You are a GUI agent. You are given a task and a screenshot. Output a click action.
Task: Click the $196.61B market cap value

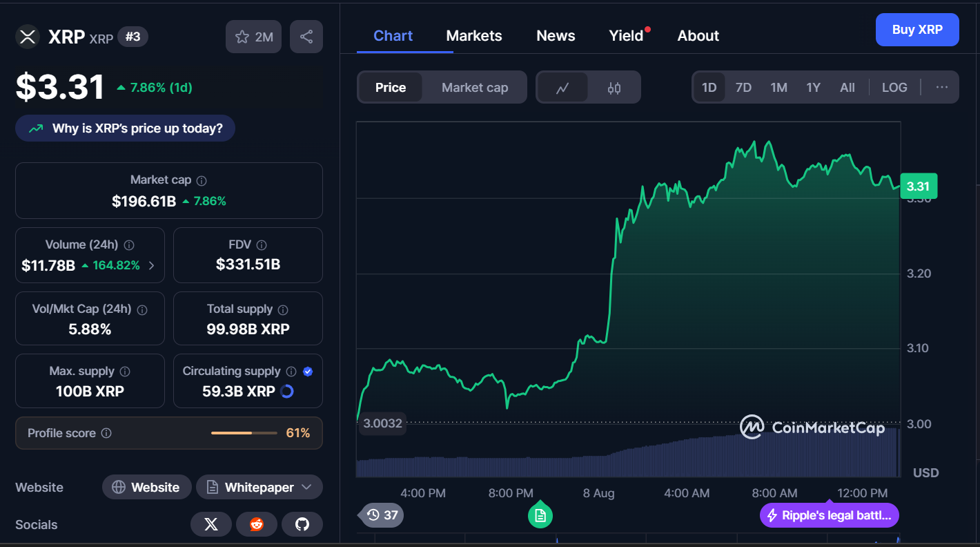(x=144, y=202)
